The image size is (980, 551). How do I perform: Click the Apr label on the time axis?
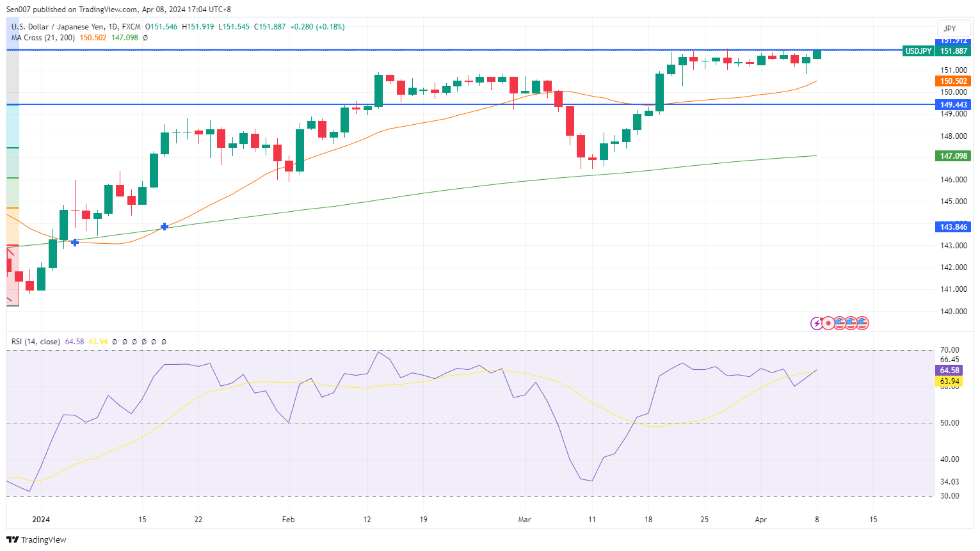(x=760, y=520)
